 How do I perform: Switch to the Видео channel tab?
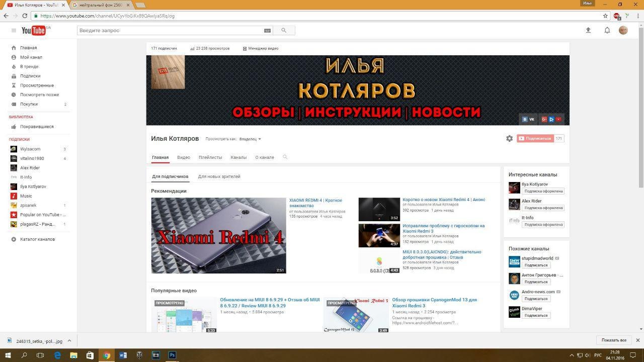(x=184, y=157)
